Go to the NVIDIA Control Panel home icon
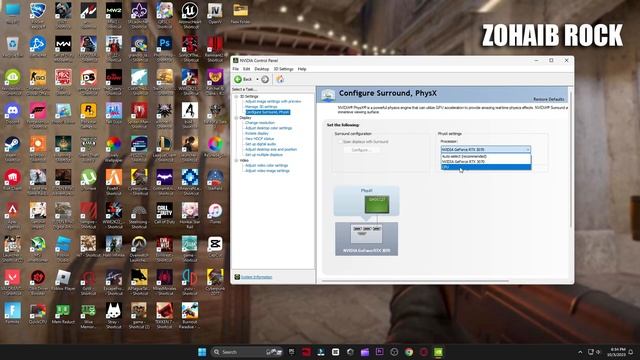Screen dimensions: 640x360 tap(280, 79)
